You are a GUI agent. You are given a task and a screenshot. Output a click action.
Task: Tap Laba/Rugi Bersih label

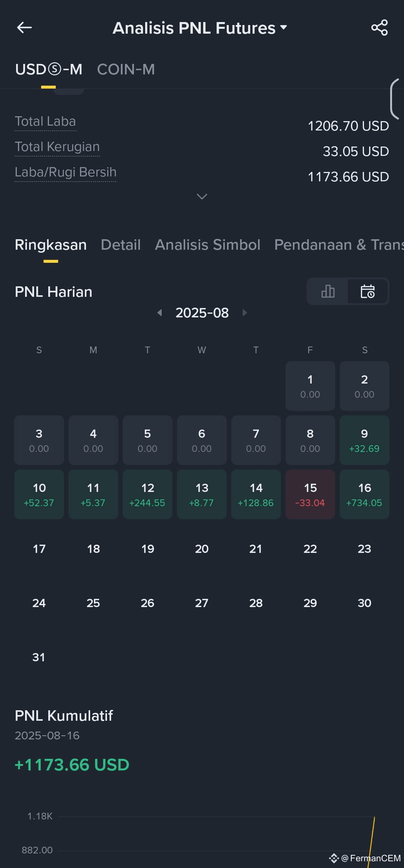[x=65, y=172]
